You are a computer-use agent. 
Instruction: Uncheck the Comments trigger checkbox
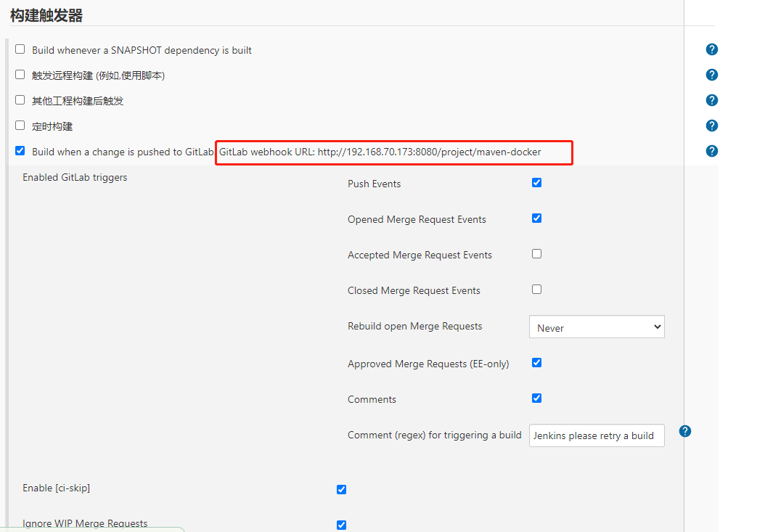click(x=537, y=398)
